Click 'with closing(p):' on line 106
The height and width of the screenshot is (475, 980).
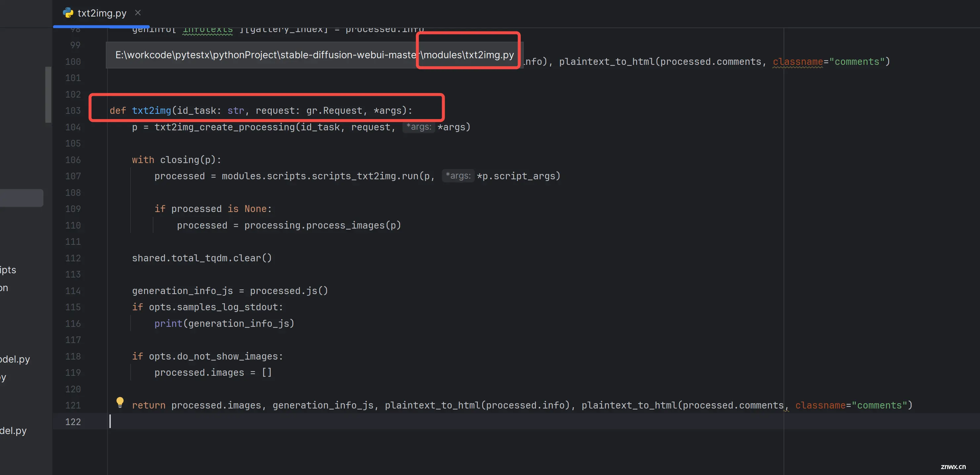(x=177, y=160)
